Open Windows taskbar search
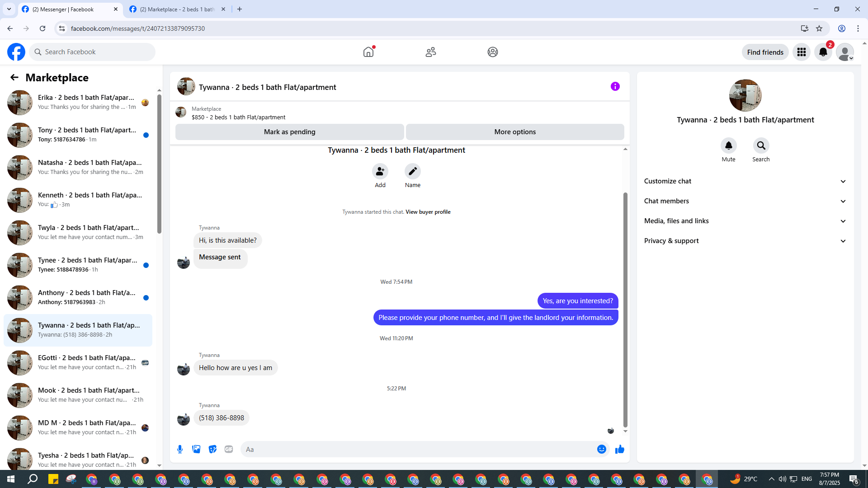 (x=33, y=479)
